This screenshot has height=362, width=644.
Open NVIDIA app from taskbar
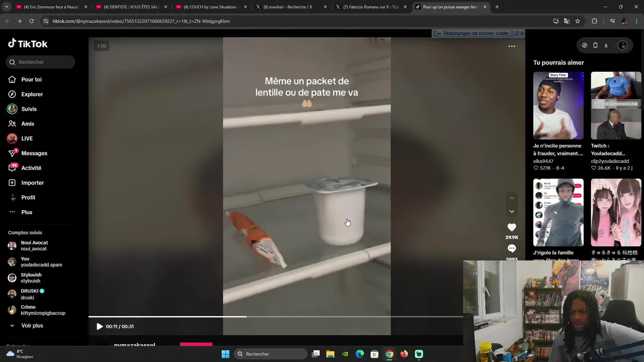(345, 354)
